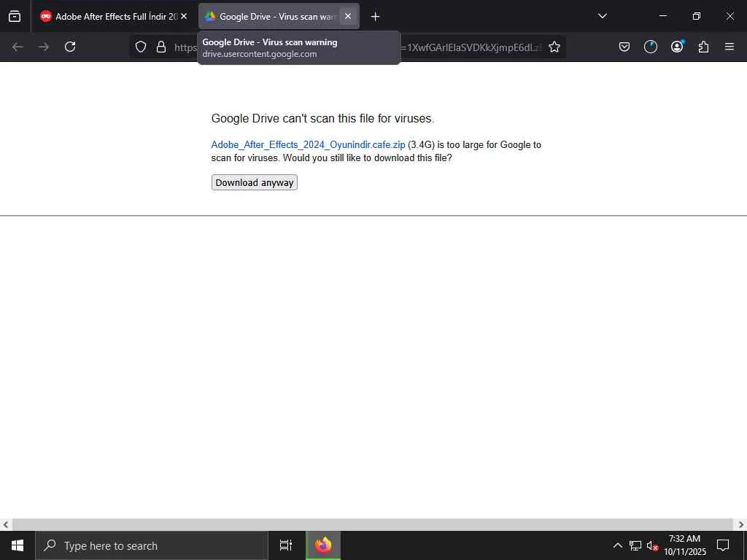747x560 pixels.
Task: Open the Action Center notifications icon
Action: [723, 545]
